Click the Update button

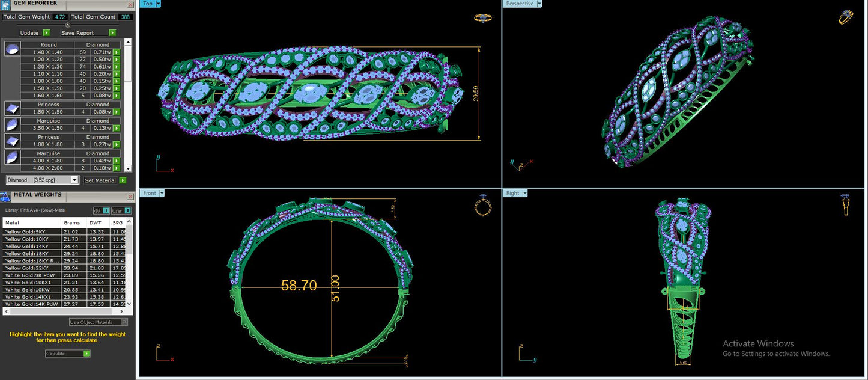[29, 33]
